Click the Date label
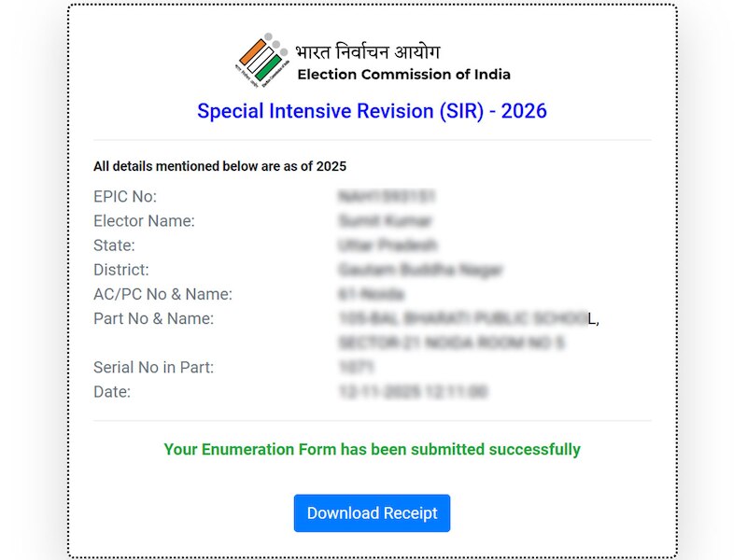Image resolution: width=747 pixels, height=560 pixels. coord(112,391)
